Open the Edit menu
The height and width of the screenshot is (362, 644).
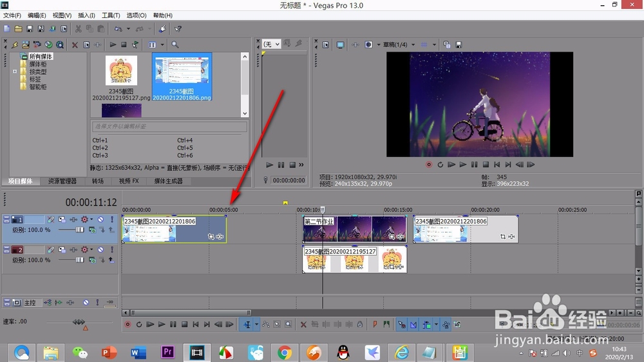coord(37,15)
